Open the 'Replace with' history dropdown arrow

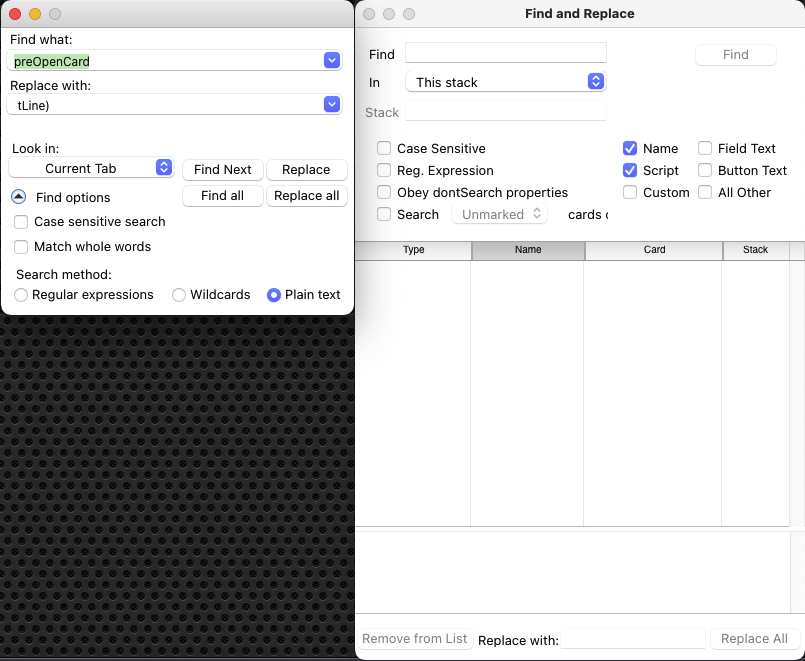pos(332,104)
